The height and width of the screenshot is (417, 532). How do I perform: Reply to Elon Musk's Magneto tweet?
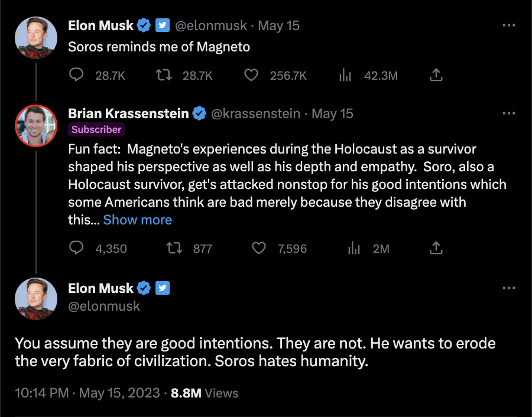77,75
